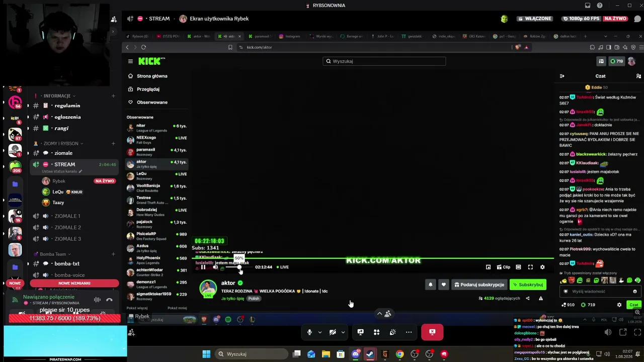
Task: Click Podaruj subskrypcje button
Action: (x=479, y=285)
